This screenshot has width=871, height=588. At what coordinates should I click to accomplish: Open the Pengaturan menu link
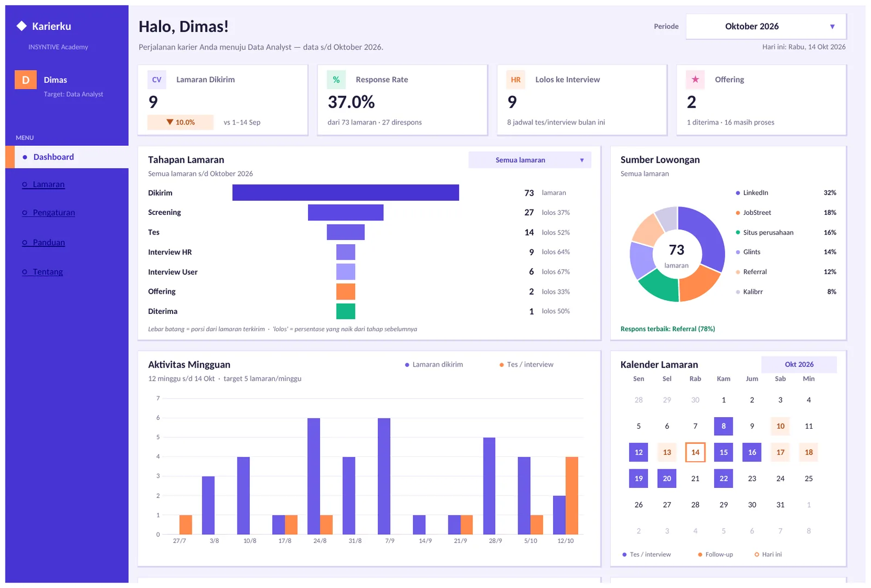48,213
